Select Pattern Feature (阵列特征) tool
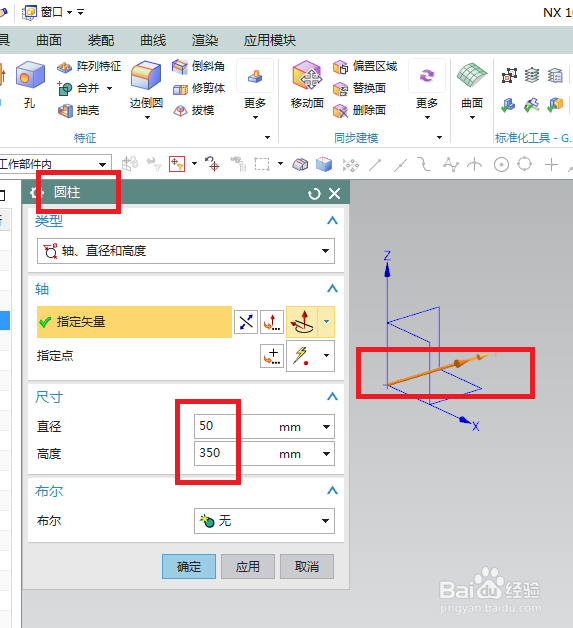573x628 pixels. coord(88,66)
